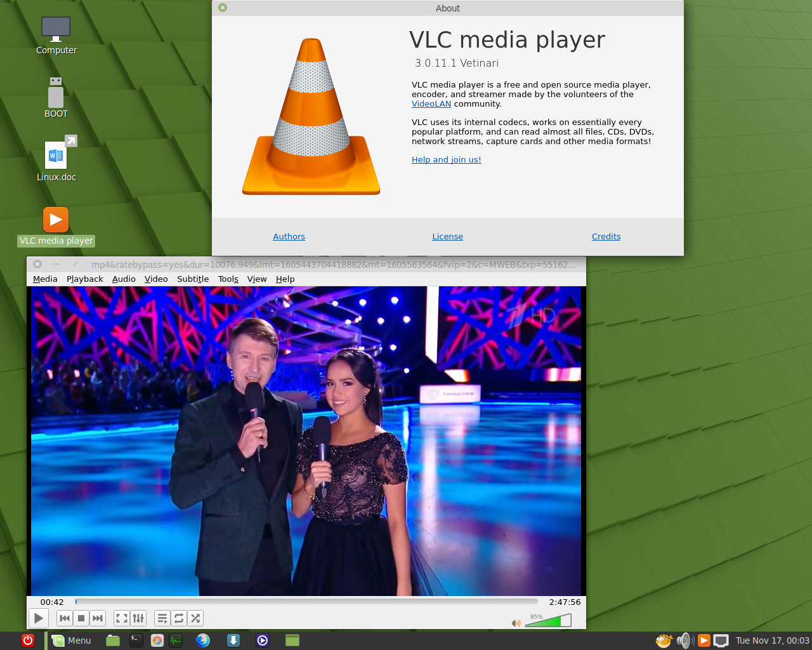
Task: Open the Firefox icon in taskbar
Action: click(x=203, y=640)
